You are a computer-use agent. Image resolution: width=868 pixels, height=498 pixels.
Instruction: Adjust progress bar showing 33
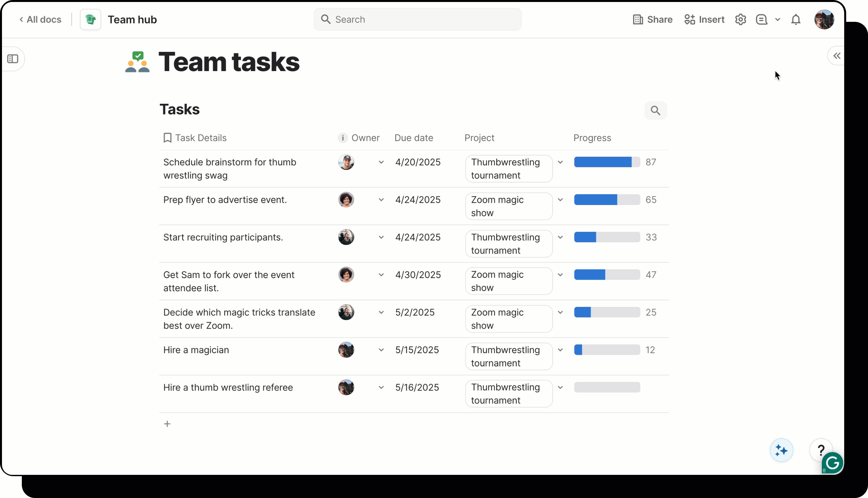[607, 237]
